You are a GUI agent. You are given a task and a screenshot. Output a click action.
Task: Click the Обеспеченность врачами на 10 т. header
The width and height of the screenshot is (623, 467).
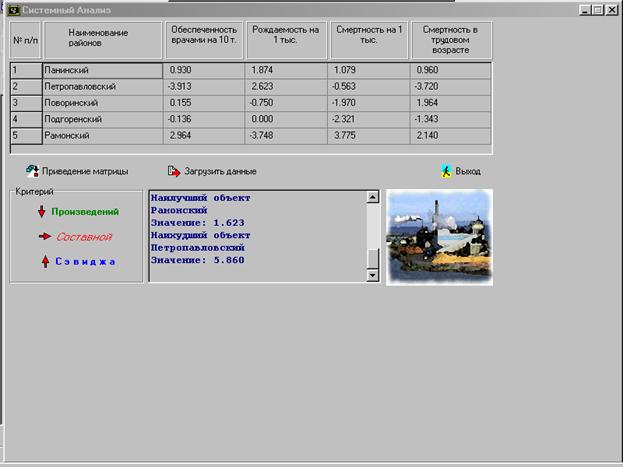click(x=204, y=38)
